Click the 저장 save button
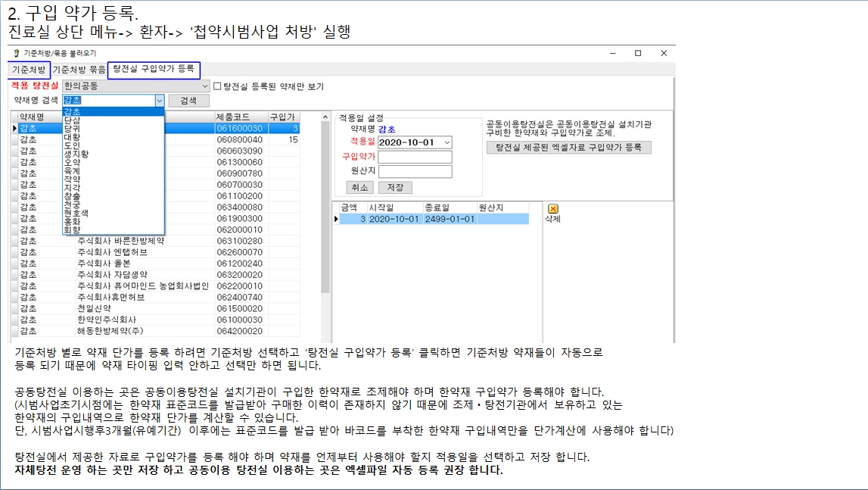Viewport: 868px width, 490px height. coord(395,187)
